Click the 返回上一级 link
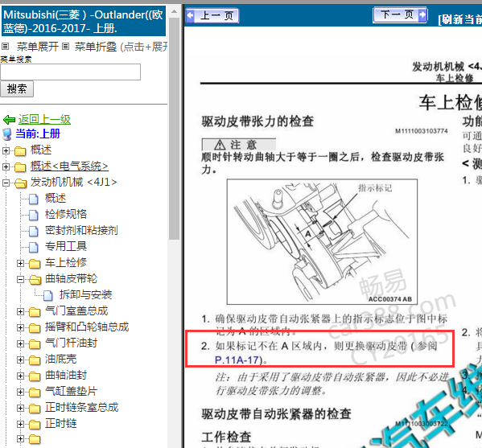 [44, 119]
